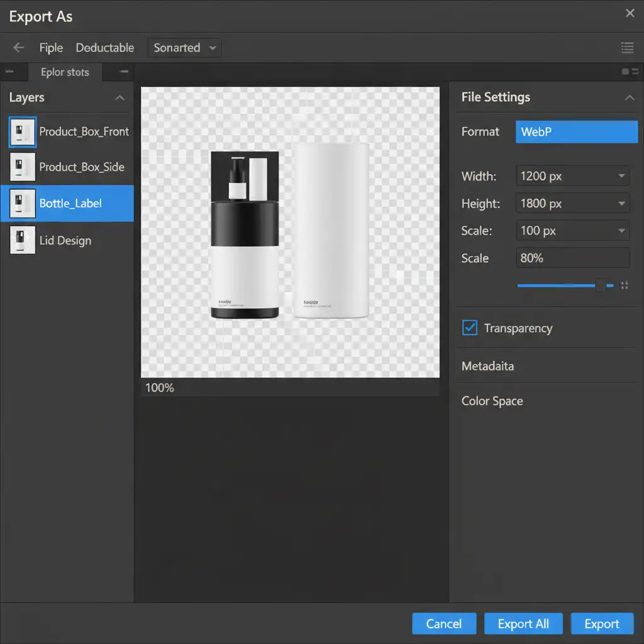The image size is (644, 644).
Task: Click the panel toggle icon at top right
Action: pos(630,72)
